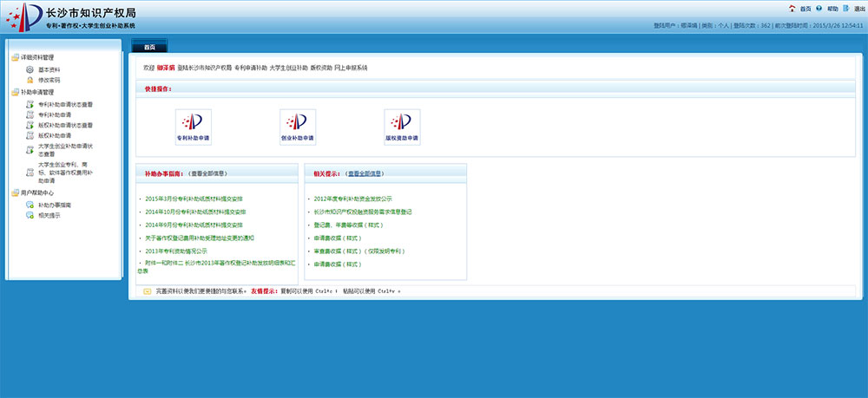The height and width of the screenshot is (398, 868).
Task: Open 关于著作权登记费用补助受理地址变更的通知
Action: click(x=200, y=238)
